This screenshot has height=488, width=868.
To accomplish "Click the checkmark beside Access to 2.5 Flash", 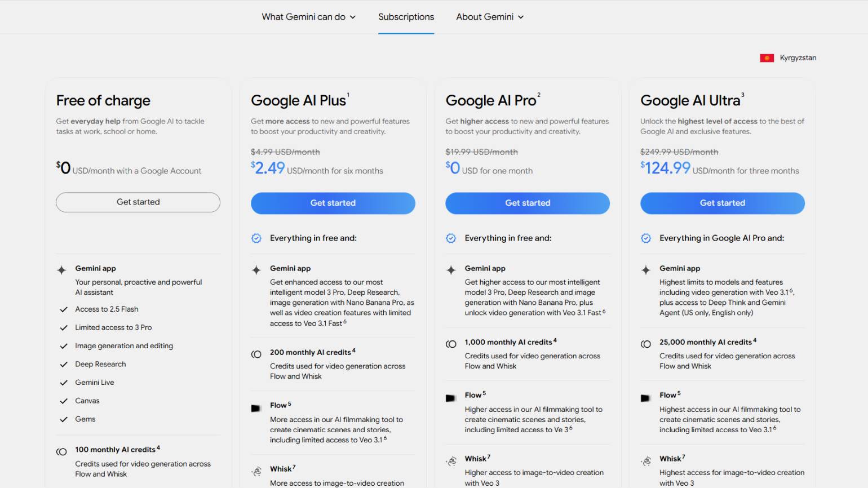I will (64, 309).
